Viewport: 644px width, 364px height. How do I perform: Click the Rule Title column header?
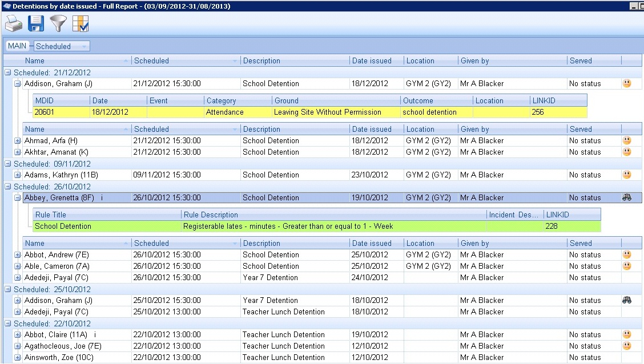[x=107, y=215]
